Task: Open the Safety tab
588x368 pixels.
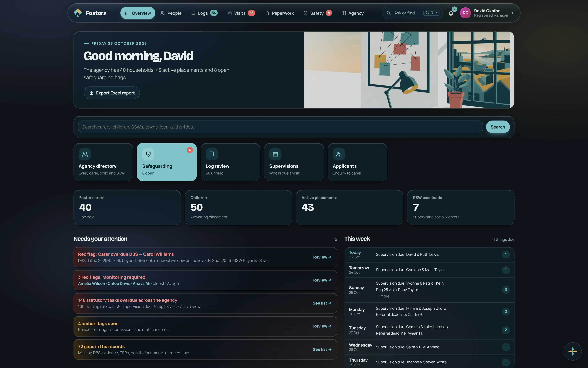Action: (x=317, y=13)
